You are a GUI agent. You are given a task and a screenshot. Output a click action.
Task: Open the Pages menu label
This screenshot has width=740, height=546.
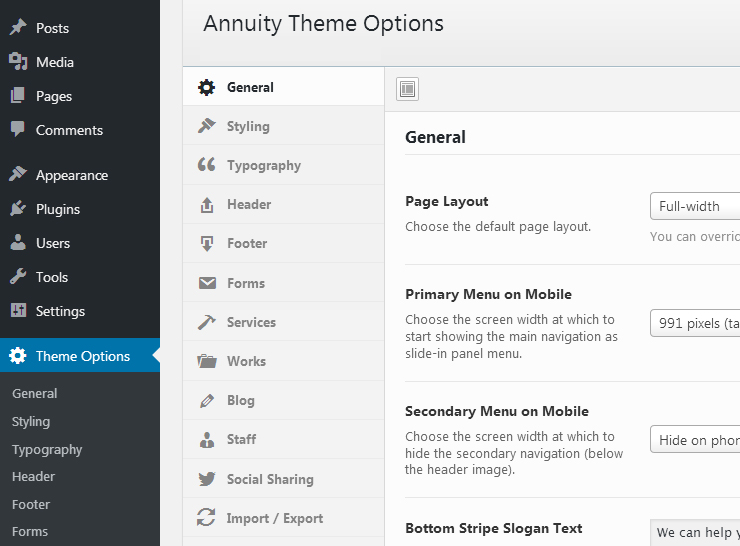coord(54,96)
